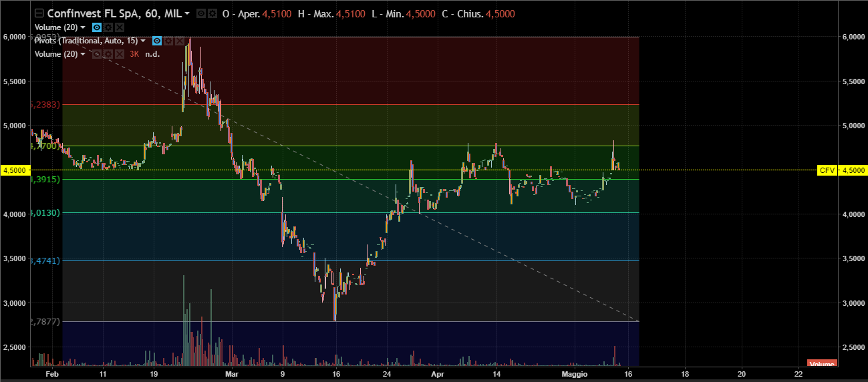Expand the first Volume (20) dropdown arrow

coord(83,27)
